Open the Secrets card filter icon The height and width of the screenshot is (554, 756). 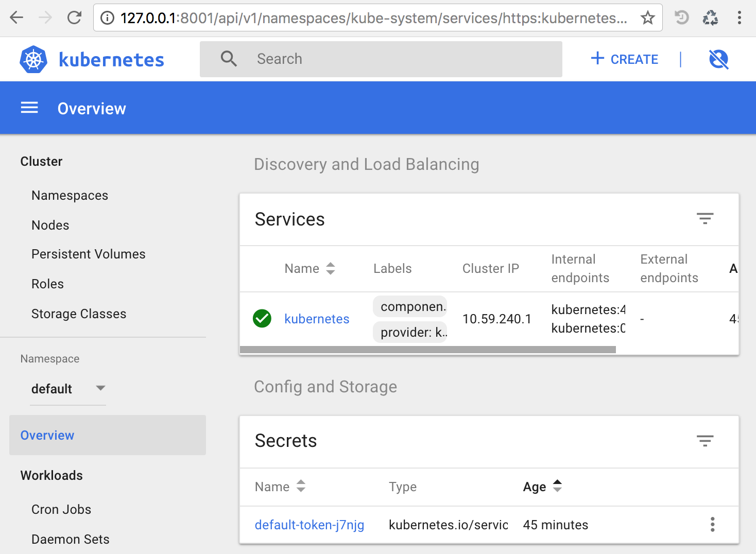[x=705, y=441]
